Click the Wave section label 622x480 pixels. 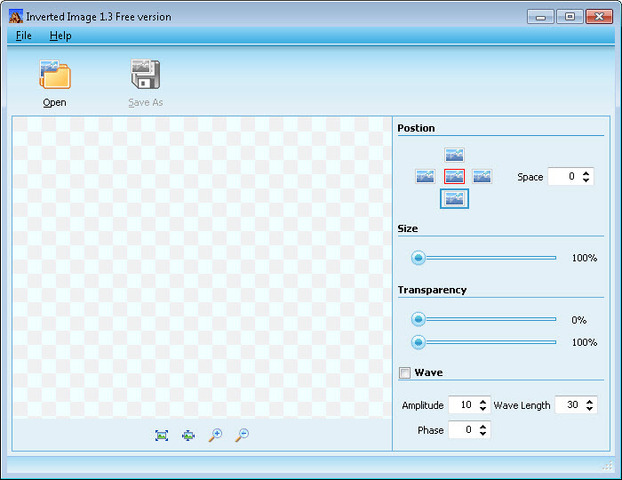(428, 372)
